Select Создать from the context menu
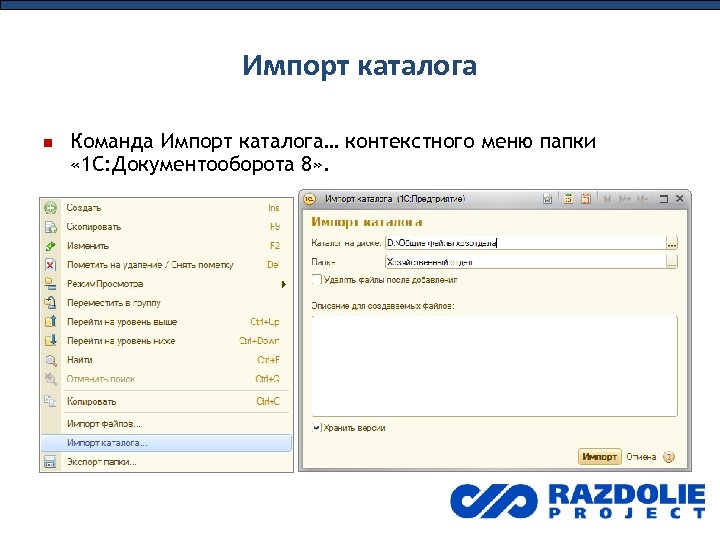Viewport: 720px width, 540px height. 167,208
